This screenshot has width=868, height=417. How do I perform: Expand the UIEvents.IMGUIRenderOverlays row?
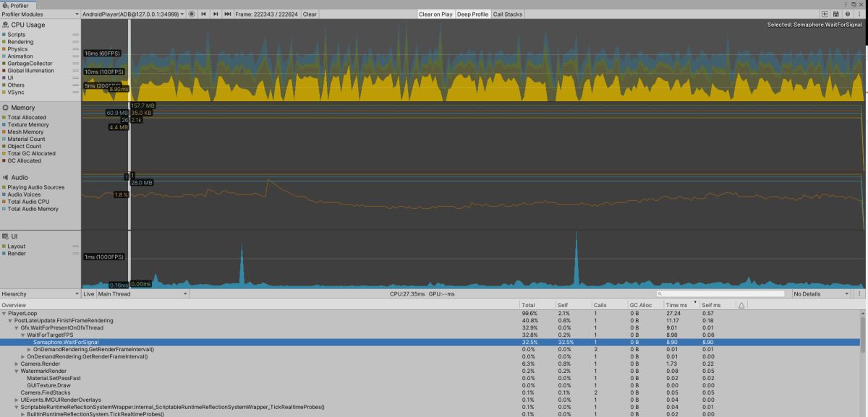pos(17,400)
